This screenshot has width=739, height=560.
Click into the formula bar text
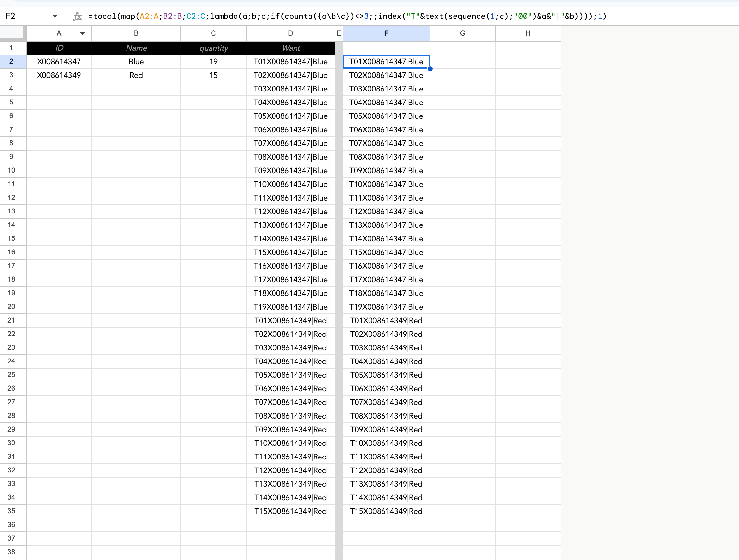[347, 16]
